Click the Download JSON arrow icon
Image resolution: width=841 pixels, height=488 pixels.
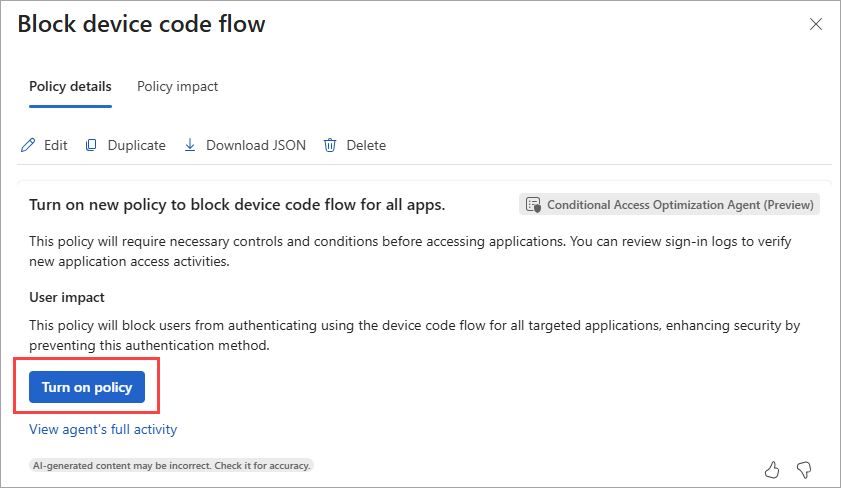[x=190, y=145]
